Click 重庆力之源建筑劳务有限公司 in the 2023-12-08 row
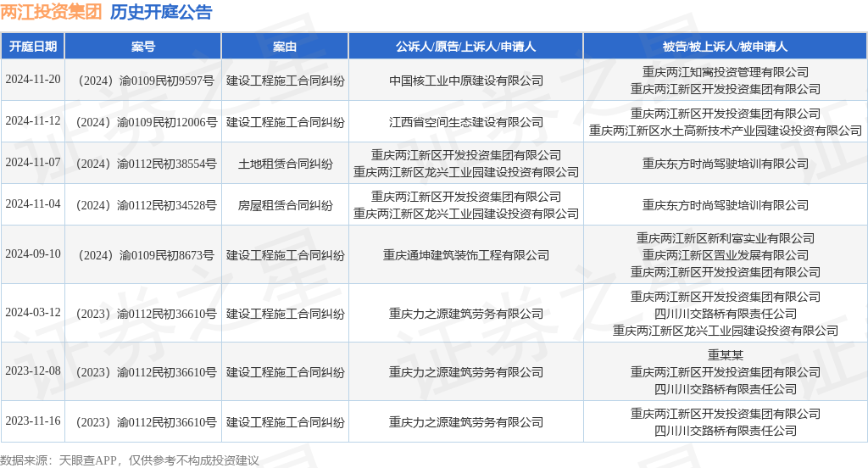 coord(466,373)
